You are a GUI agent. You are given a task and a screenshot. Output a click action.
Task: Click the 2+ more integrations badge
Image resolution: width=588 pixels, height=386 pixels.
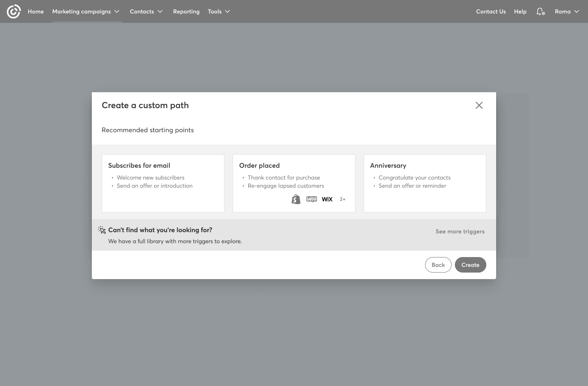click(343, 199)
